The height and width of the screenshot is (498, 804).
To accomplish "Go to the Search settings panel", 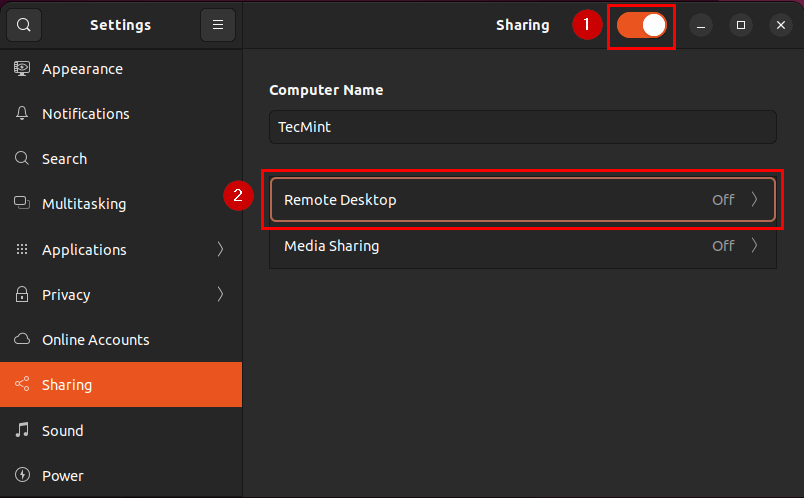I will [64, 159].
